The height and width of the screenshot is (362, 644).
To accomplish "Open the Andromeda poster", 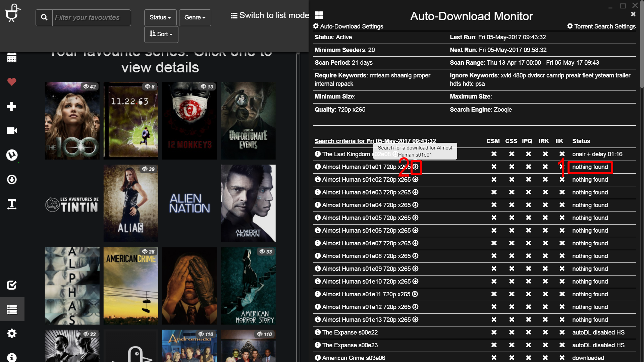I will click(190, 346).
